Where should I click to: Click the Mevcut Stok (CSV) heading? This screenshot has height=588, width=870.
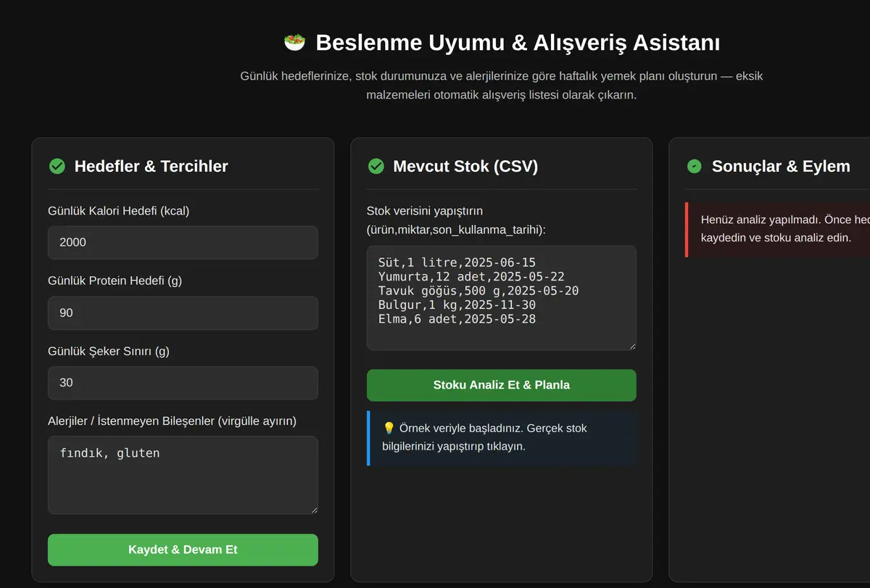(465, 166)
